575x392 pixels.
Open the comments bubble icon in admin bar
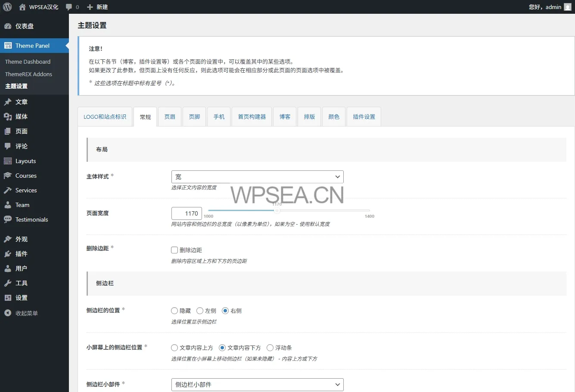pos(69,7)
